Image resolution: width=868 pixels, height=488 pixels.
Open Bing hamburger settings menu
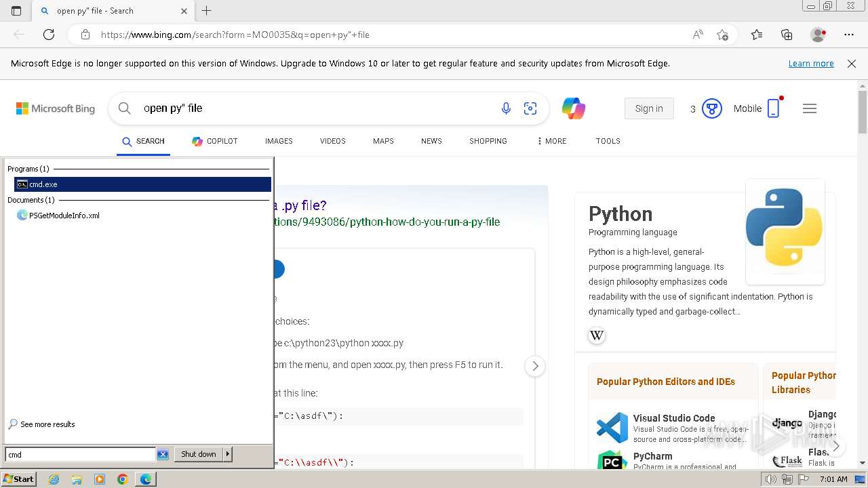810,108
